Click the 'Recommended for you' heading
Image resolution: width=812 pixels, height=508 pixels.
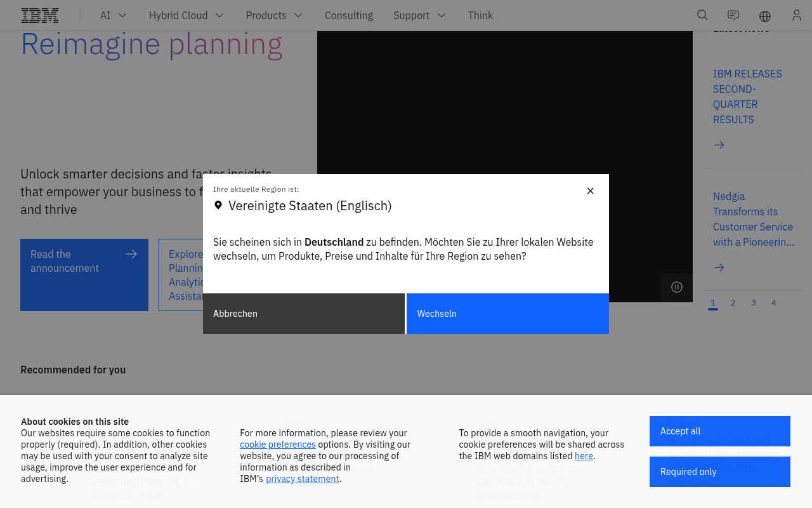(x=73, y=370)
